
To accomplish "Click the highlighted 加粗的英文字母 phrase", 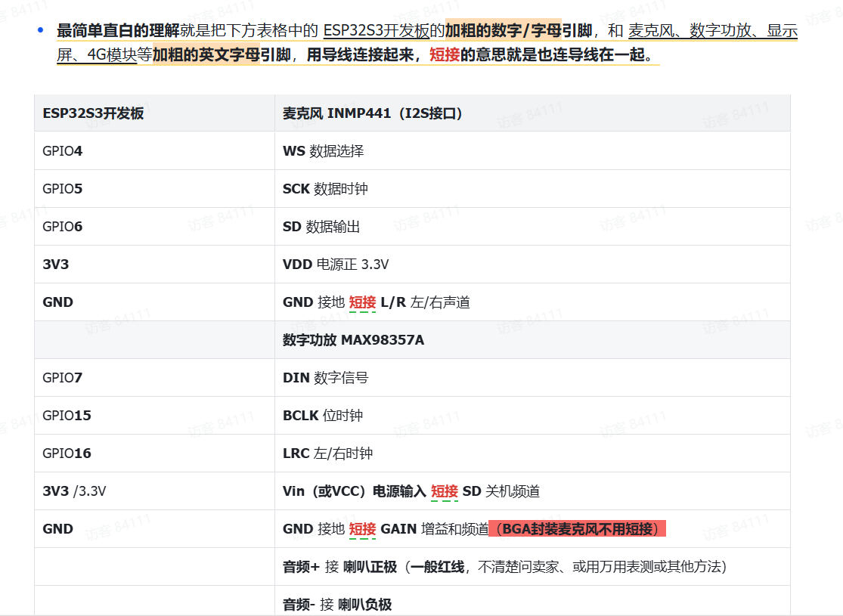I will pos(206,55).
